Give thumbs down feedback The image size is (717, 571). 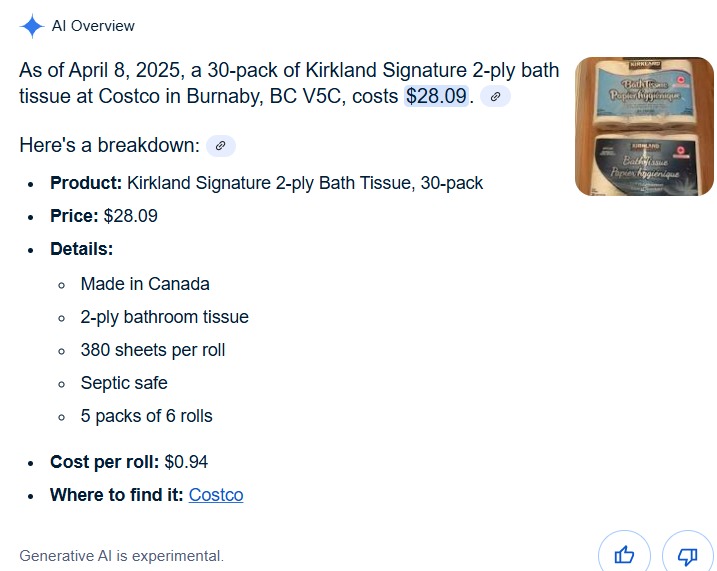click(687, 555)
